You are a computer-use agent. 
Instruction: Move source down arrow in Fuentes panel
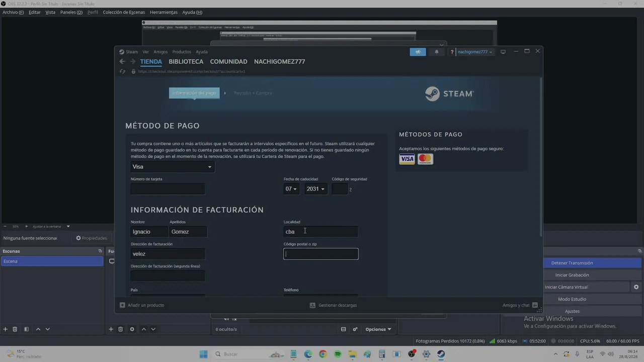click(153, 329)
